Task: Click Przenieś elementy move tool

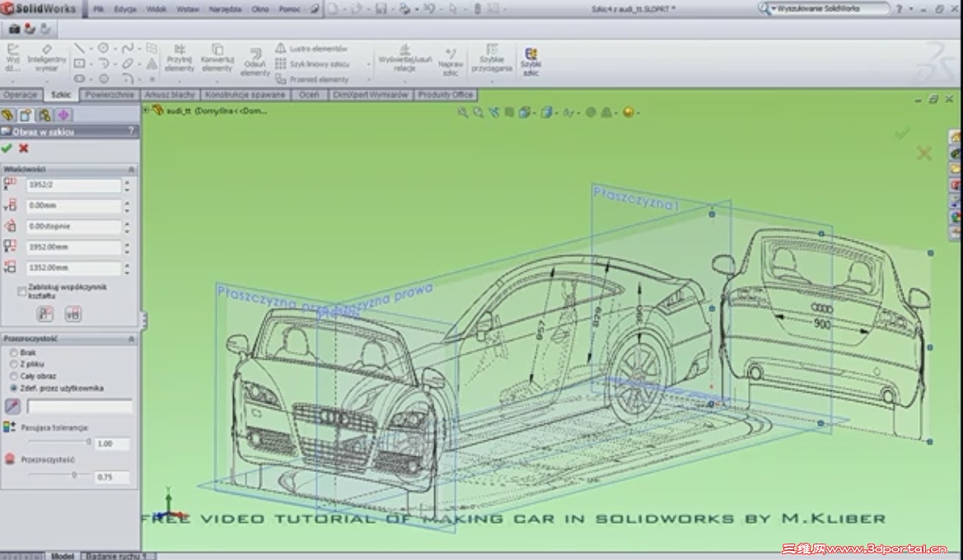Action: pos(312,79)
